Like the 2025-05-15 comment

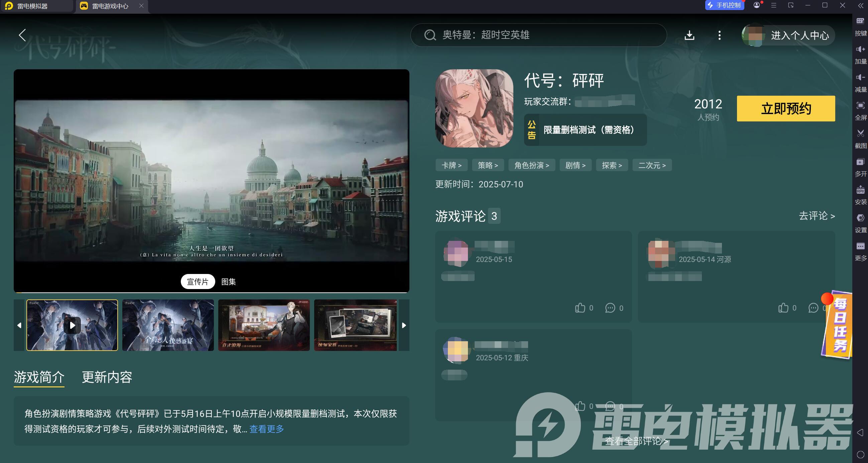point(580,307)
